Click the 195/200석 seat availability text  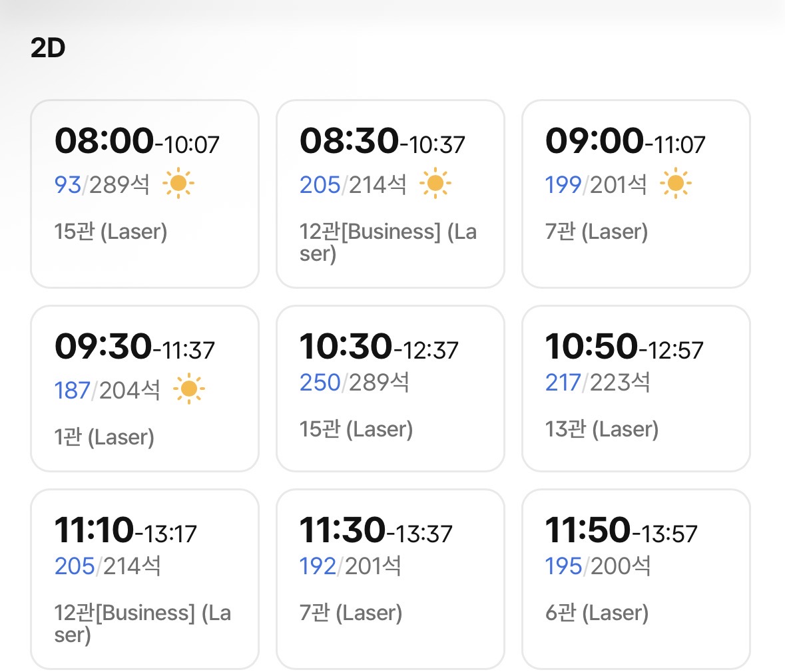point(597,566)
